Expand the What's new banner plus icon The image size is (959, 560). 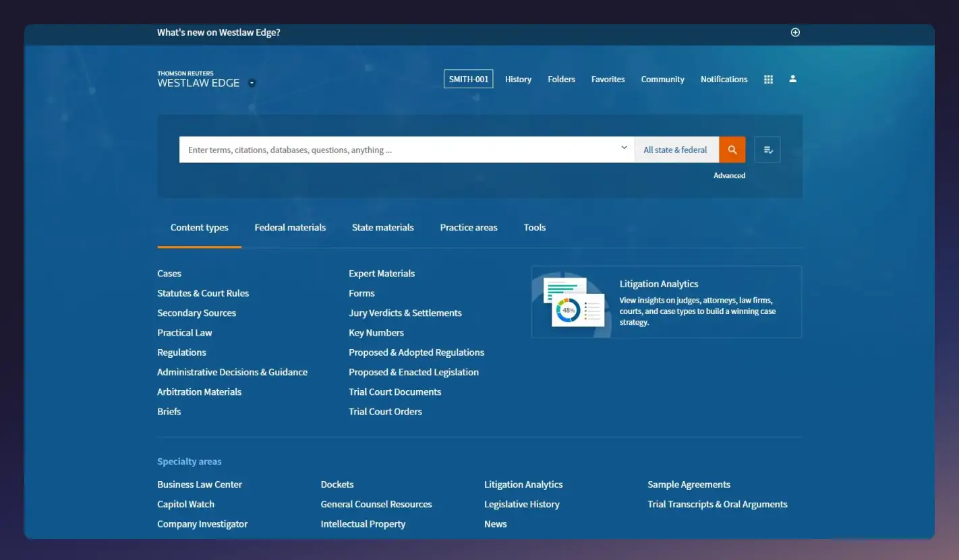click(x=795, y=32)
